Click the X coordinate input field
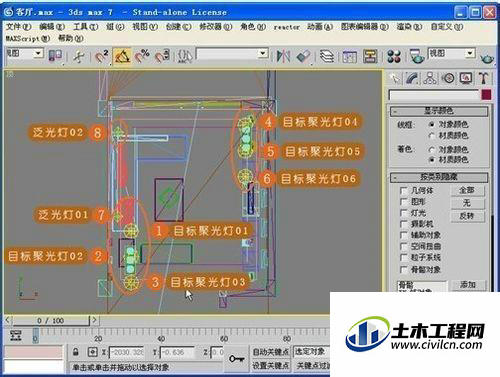 (x=126, y=352)
